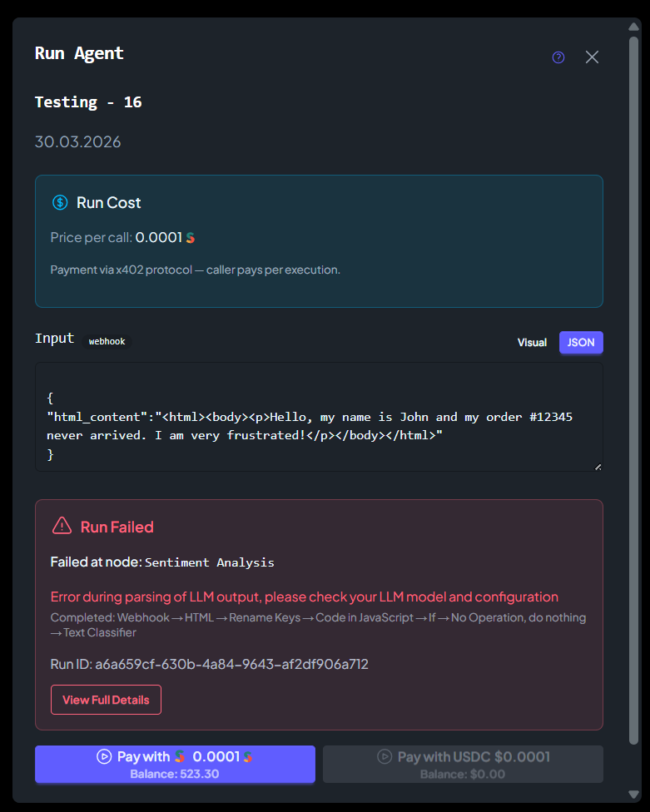Click inside the JSON input text area

319,417
